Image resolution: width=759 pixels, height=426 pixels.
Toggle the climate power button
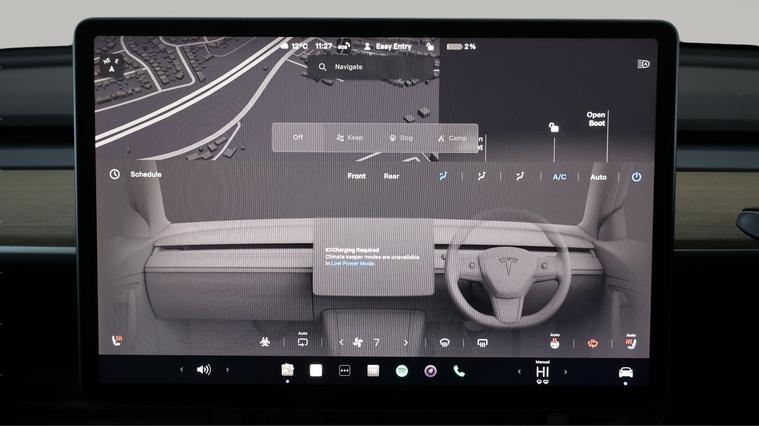636,177
